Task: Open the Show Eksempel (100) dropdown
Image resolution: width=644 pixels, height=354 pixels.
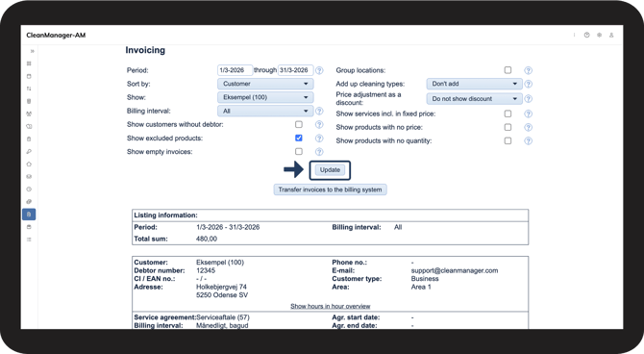Action: click(265, 97)
